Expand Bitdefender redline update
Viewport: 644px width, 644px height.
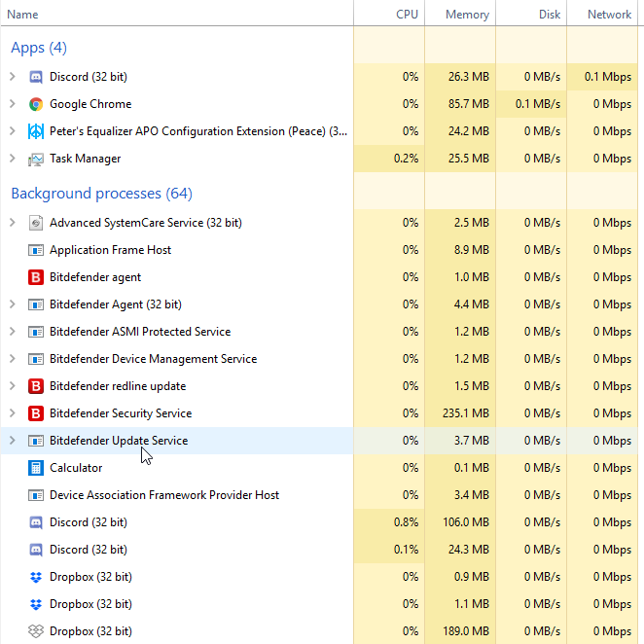(x=13, y=386)
